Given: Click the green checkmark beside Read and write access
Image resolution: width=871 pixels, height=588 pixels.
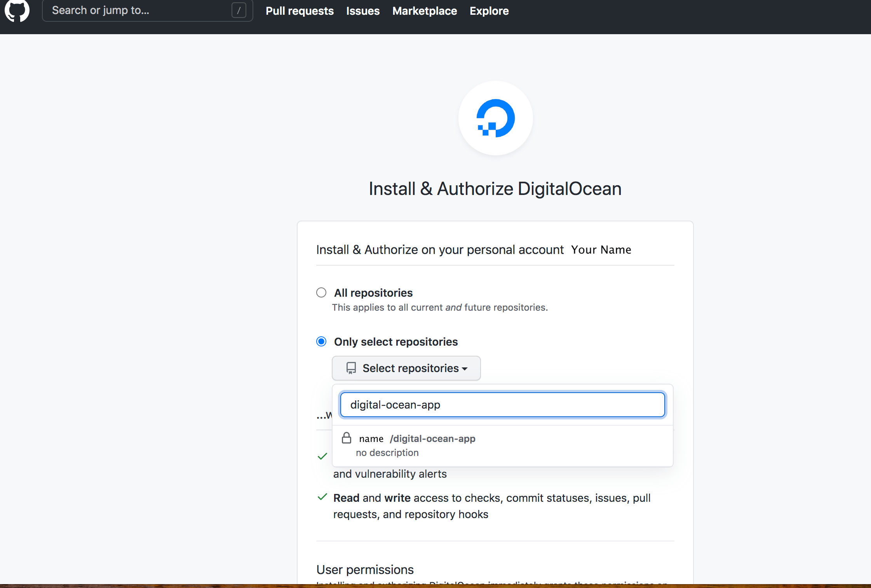Looking at the screenshot, I should (322, 497).
